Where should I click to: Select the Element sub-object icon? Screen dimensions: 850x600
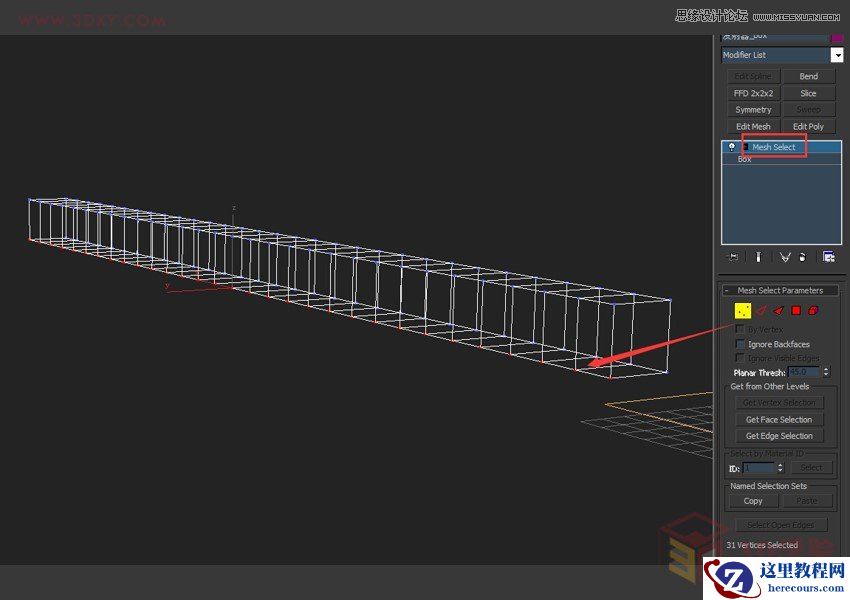[812, 310]
